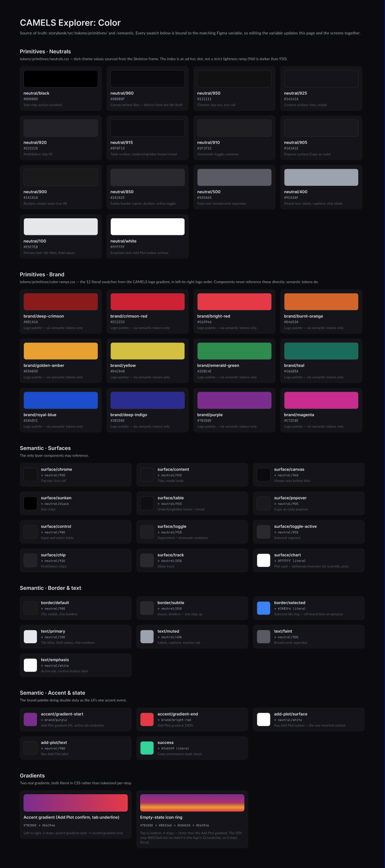The height and width of the screenshot is (868, 385).
Task: Pick the neutral/920 swatch
Action: (x=61, y=128)
